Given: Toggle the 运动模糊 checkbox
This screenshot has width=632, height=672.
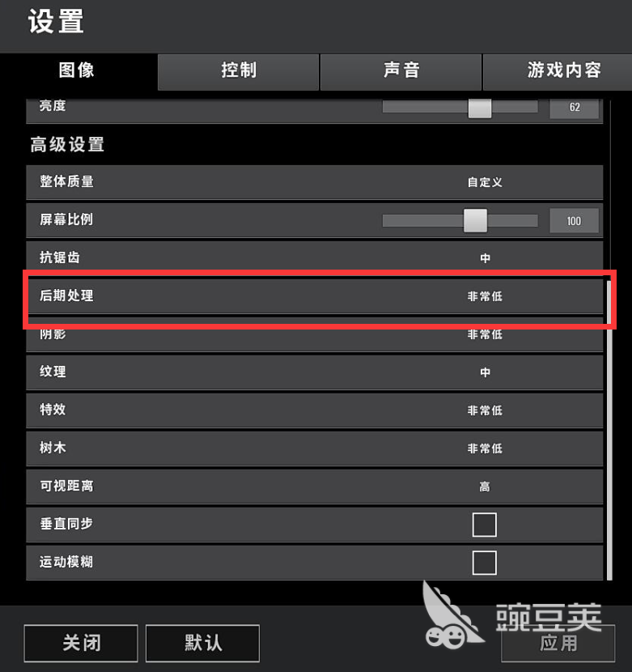Looking at the screenshot, I should pyautogui.click(x=485, y=562).
